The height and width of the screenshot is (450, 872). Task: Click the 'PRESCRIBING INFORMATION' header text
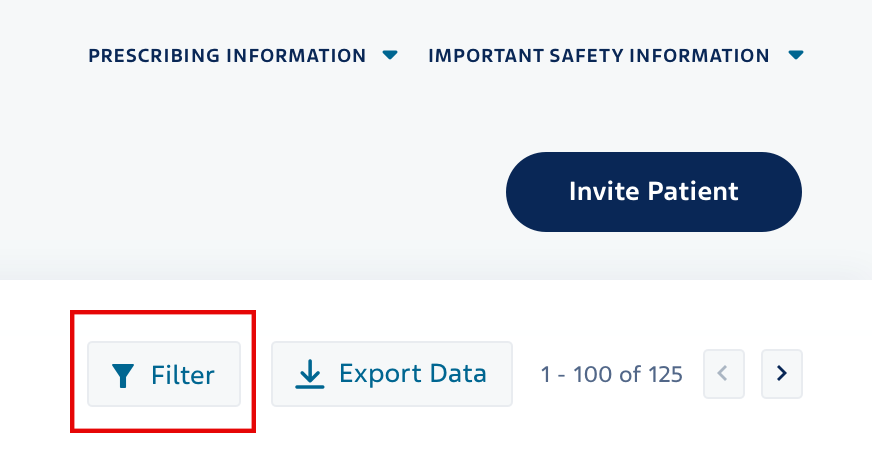[227, 56]
